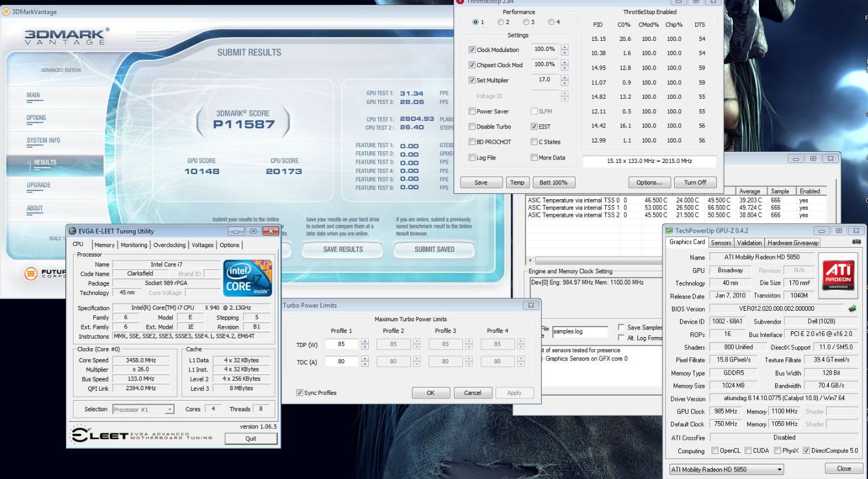The image size is (868, 479).
Task: Adjust the Profile 1 TDC stepper arrows
Action: [x=365, y=362]
